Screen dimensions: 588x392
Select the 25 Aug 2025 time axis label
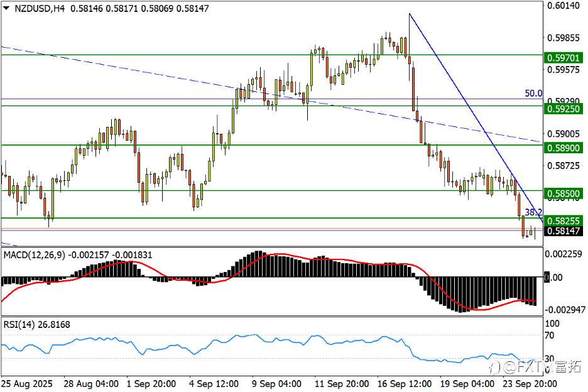27,384
